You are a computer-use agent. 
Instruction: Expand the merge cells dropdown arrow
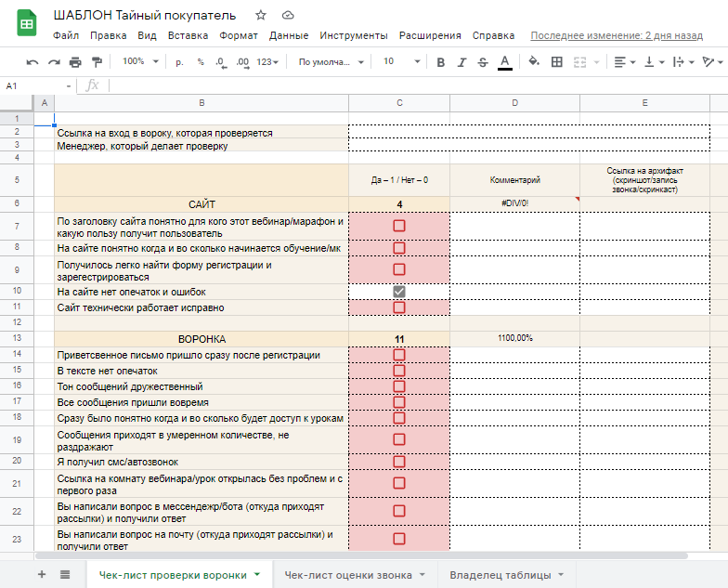[596, 62]
